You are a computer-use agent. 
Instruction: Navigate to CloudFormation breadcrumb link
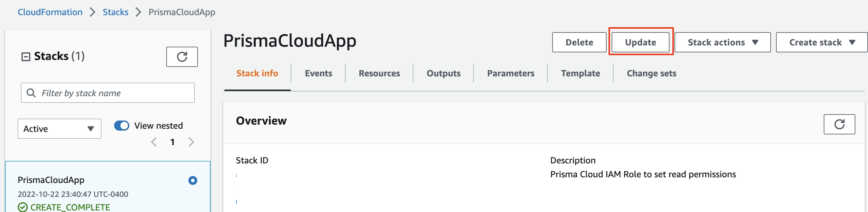[50, 12]
